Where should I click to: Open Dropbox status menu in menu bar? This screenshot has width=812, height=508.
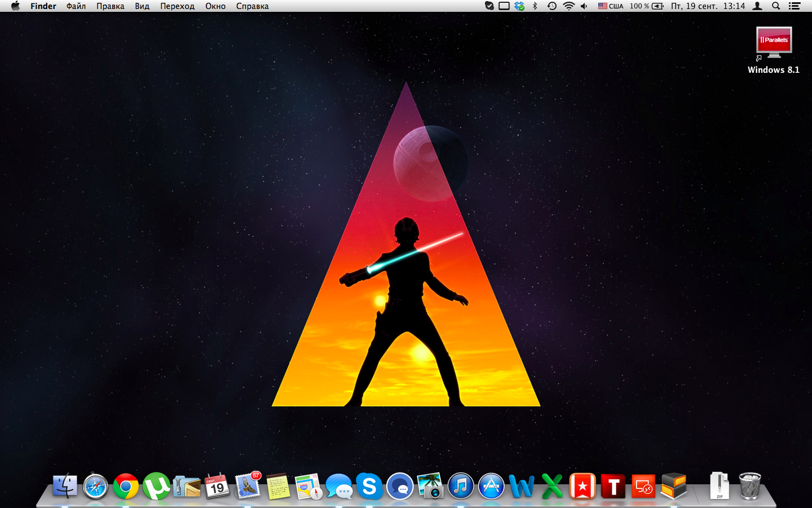pos(519,6)
